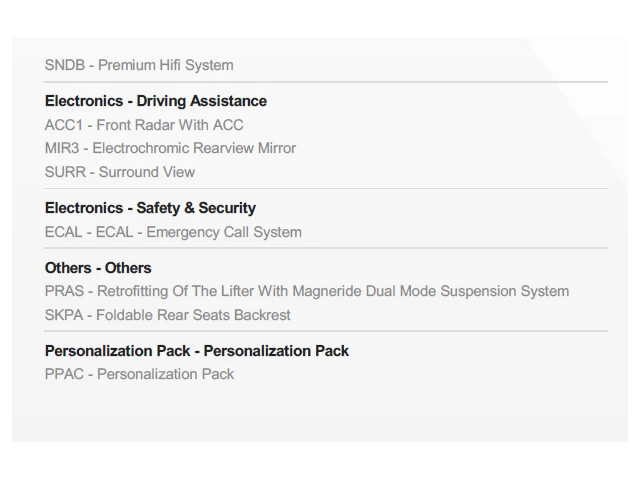Click the SNDB option code
Screen dimensions: 640x480
coord(64,65)
